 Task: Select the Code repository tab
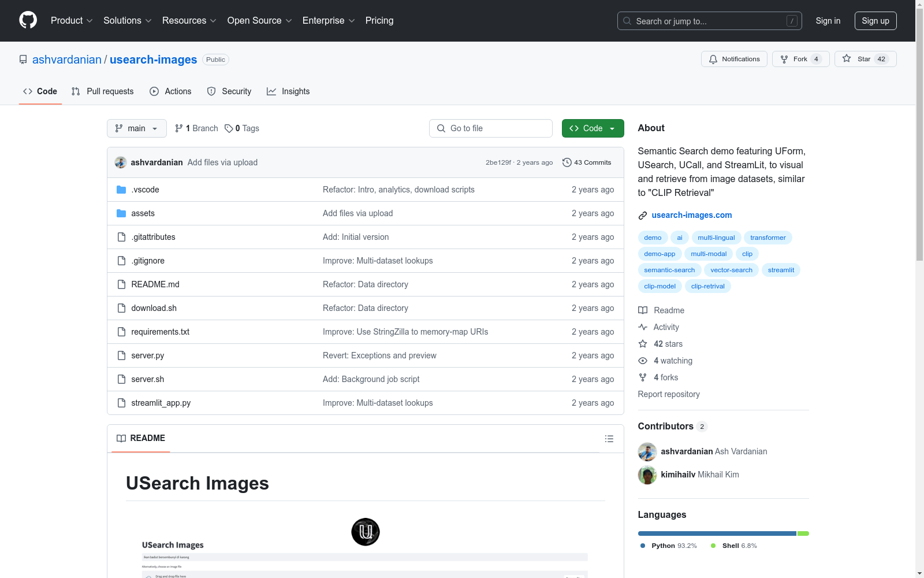click(x=40, y=91)
